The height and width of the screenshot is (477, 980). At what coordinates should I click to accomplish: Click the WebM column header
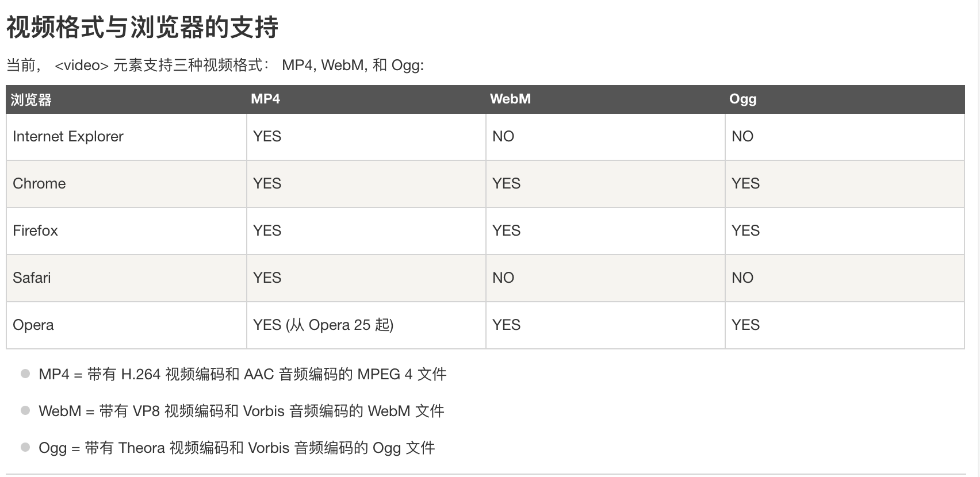pyautogui.click(x=510, y=99)
